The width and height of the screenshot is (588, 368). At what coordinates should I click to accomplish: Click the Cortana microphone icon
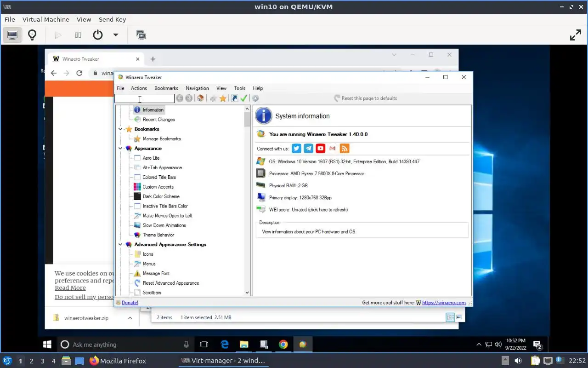pos(186,344)
